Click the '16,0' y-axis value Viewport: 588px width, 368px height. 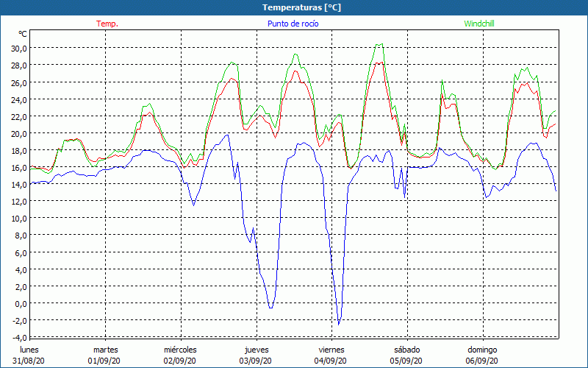tap(19, 168)
